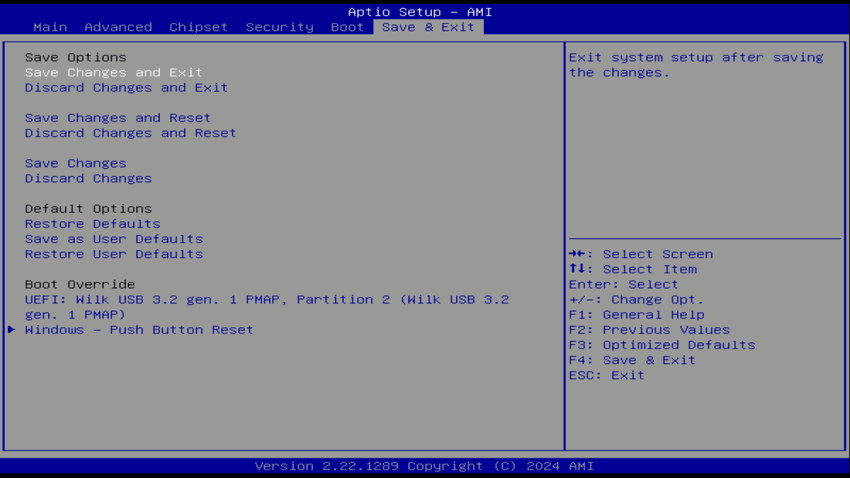Open the Main tab
The image size is (850, 478).
pos(50,27)
